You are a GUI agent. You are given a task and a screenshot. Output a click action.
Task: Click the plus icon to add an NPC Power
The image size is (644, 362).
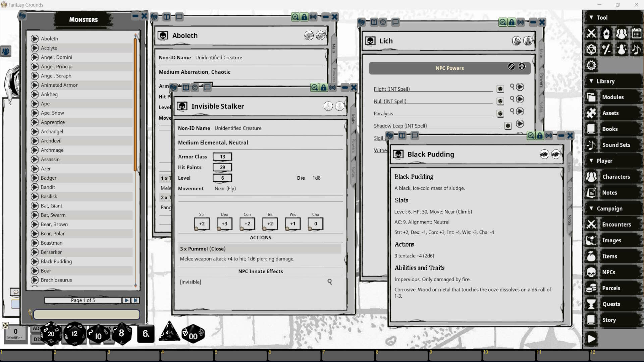point(522,67)
